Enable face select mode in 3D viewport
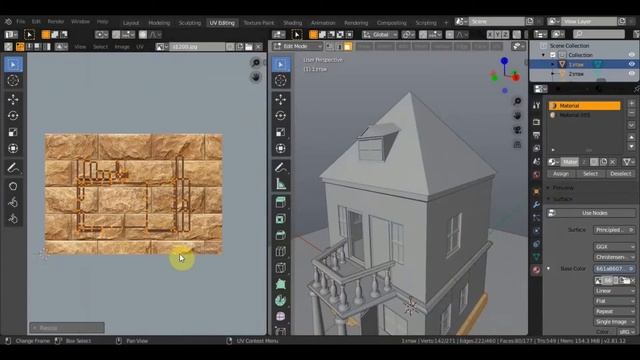The height and width of the screenshot is (360, 640). coord(348,47)
